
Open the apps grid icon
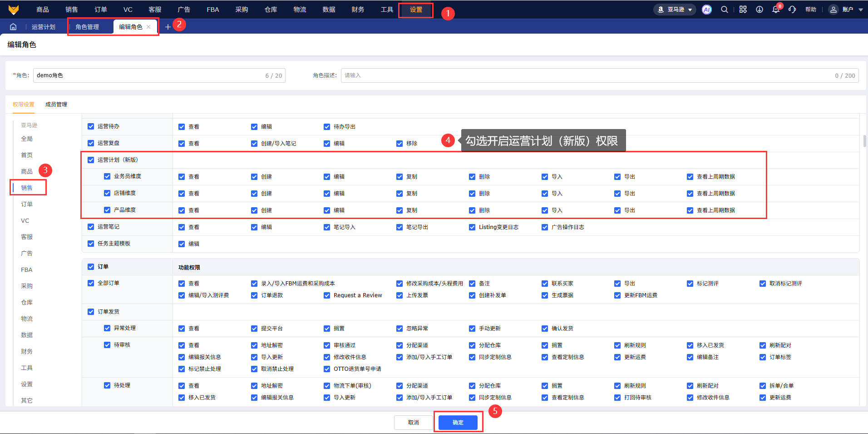click(743, 10)
